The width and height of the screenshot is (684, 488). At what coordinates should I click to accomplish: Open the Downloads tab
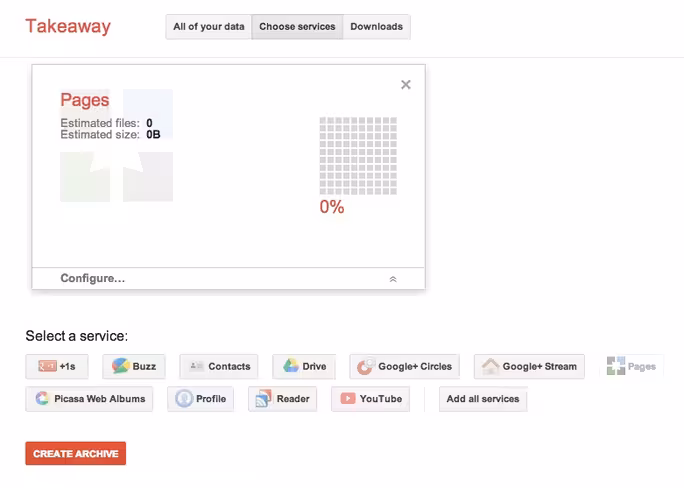point(376,27)
